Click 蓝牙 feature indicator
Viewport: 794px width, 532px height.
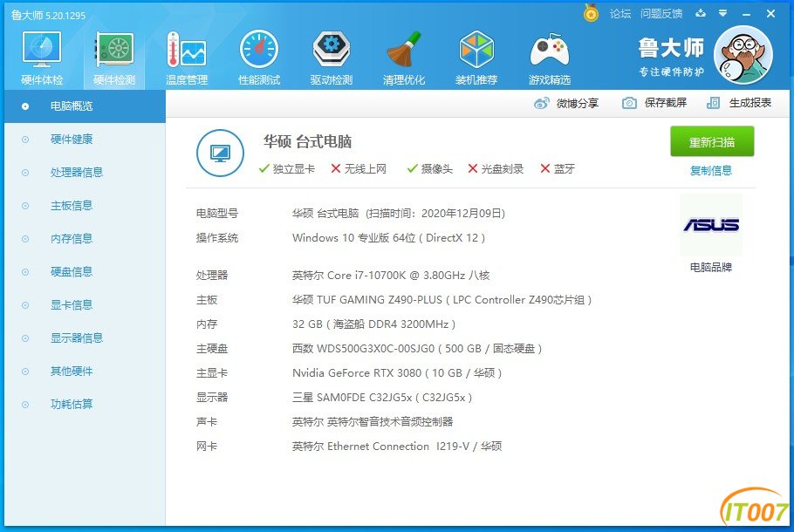pyautogui.click(x=558, y=168)
